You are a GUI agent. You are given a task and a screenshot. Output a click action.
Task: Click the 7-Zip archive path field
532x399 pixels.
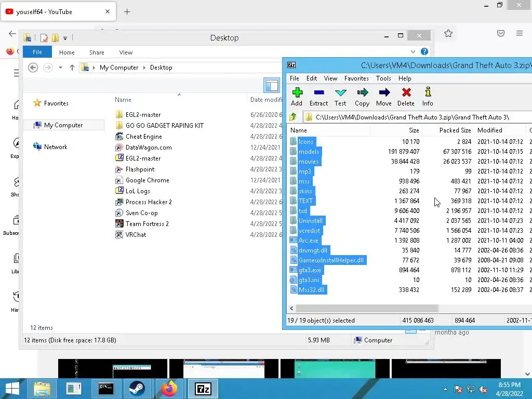coord(417,117)
